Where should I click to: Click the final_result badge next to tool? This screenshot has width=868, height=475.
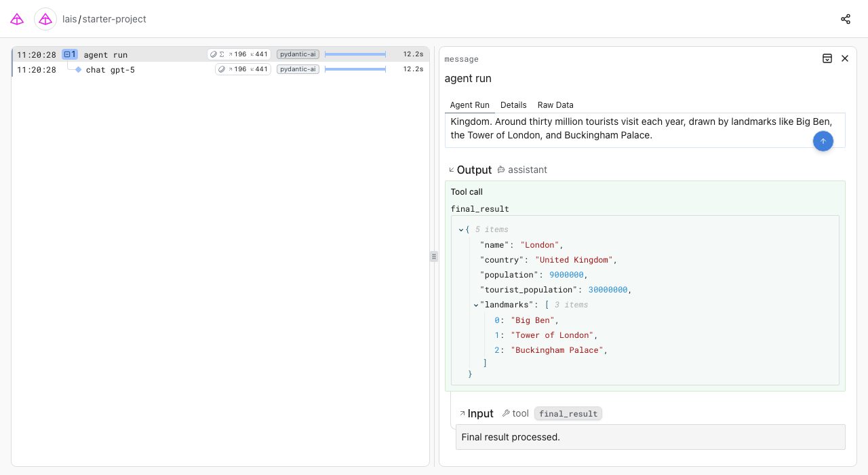(568, 414)
